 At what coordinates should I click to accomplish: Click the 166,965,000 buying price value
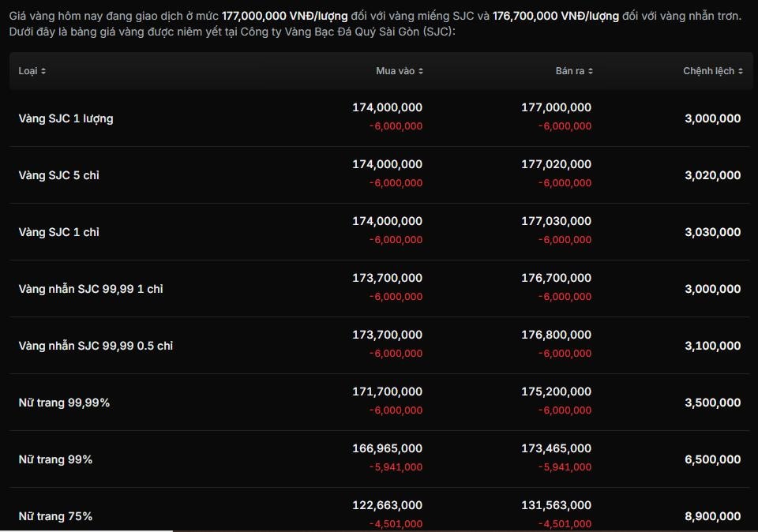(x=387, y=448)
